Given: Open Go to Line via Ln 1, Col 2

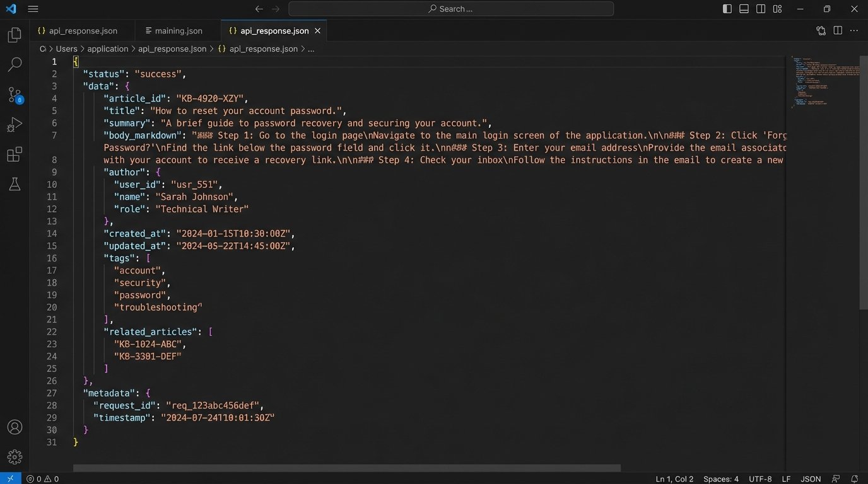Looking at the screenshot, I should [674, 478].
